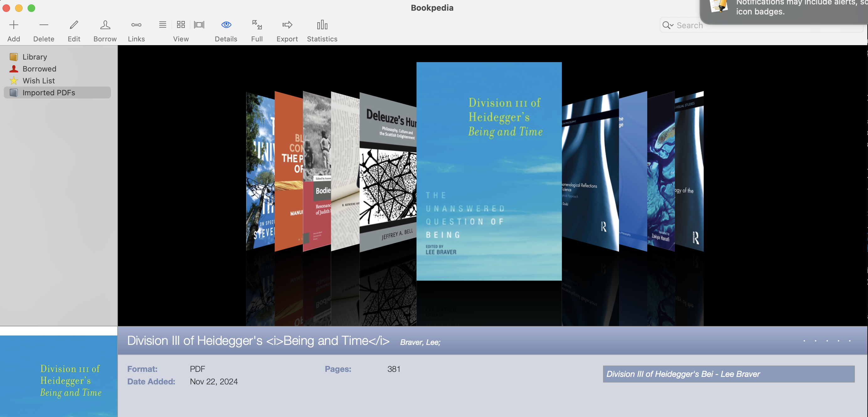
Task: Select the Deleuze's Hume book cover
Action: 388,172
